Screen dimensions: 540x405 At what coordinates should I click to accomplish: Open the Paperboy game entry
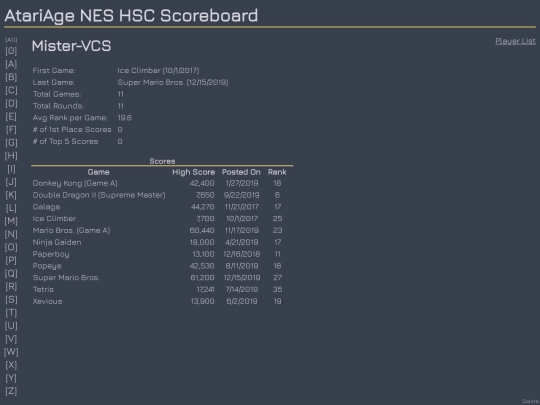pyautogui.click(x=51, y=254)
